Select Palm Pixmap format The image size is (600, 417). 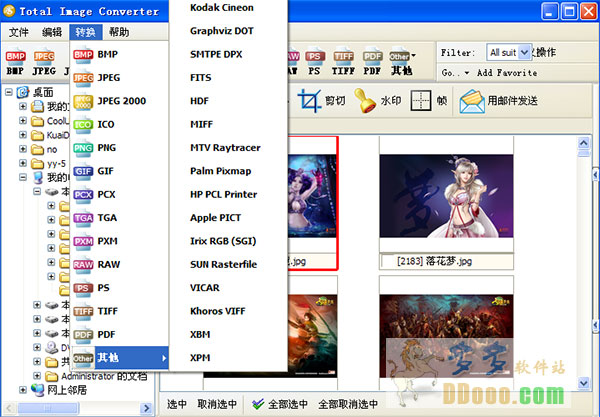(228, 171)
